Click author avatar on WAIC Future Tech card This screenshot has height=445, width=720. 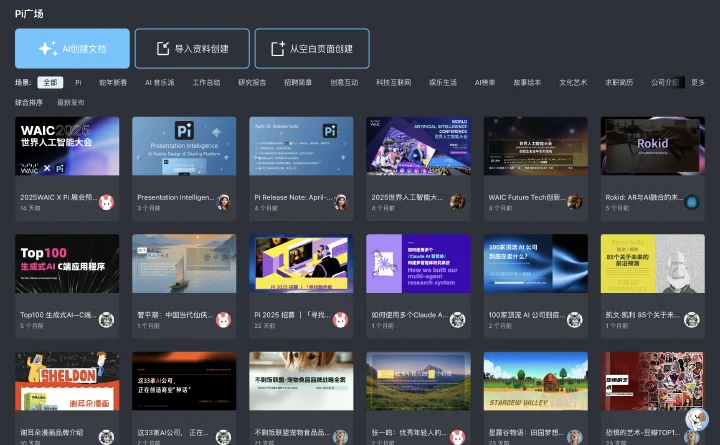pos(575,202)
